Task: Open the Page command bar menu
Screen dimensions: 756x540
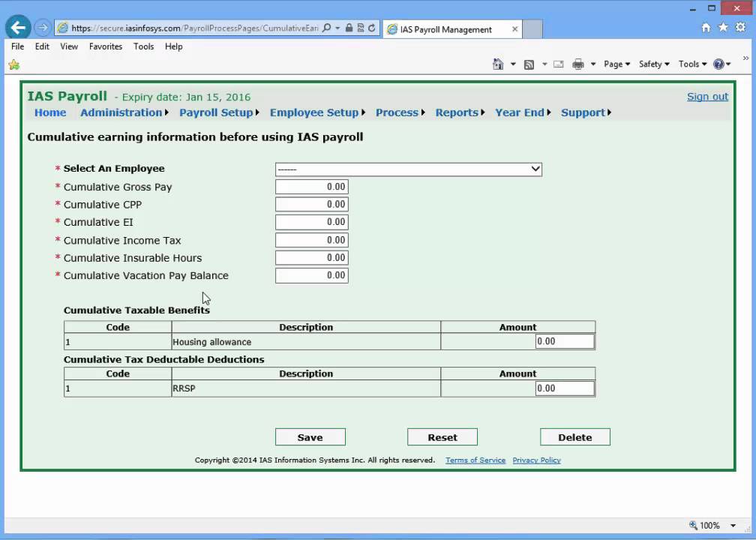Action: [x=616, y=64]
